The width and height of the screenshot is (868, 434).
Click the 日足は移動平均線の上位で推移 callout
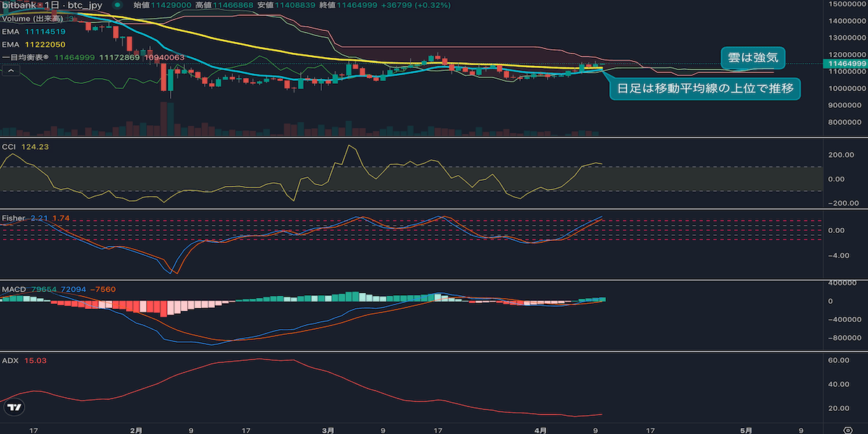coord(705,90)
